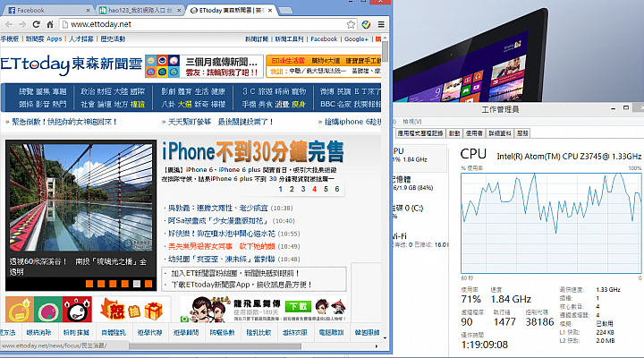Open a new Chrome tab

pyautogui.click(x=285, y=10)
